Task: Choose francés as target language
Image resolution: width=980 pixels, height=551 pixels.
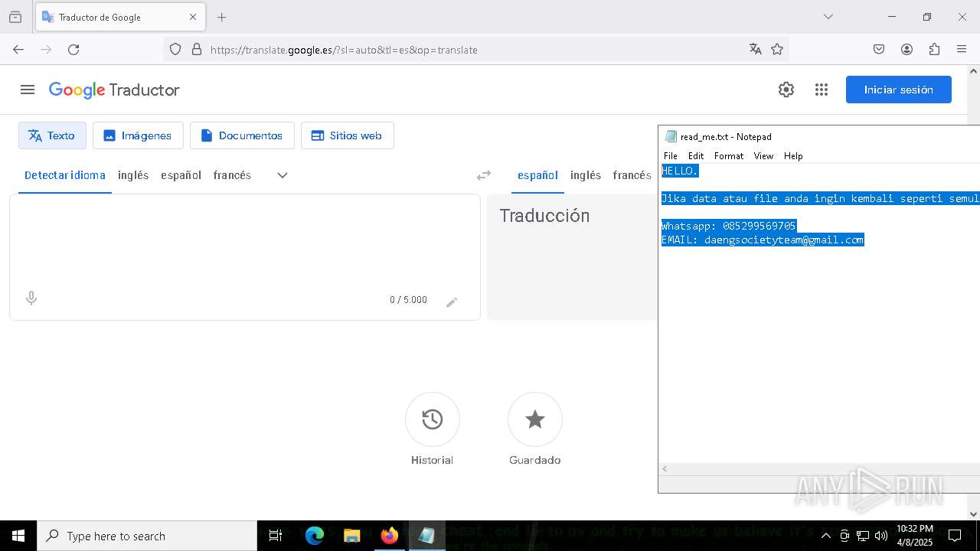Action: tap(632, 175)
